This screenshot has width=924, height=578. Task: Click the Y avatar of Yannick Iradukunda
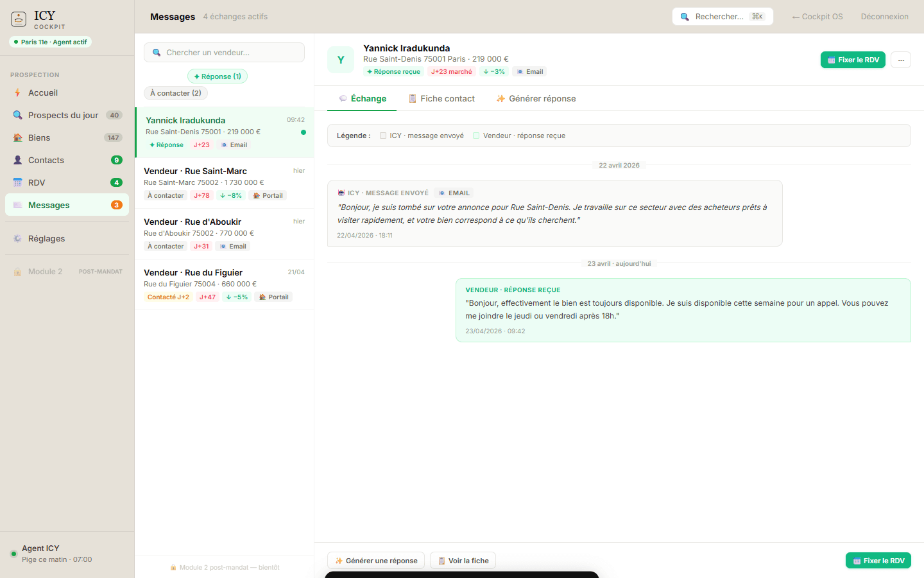coord(341,60)
